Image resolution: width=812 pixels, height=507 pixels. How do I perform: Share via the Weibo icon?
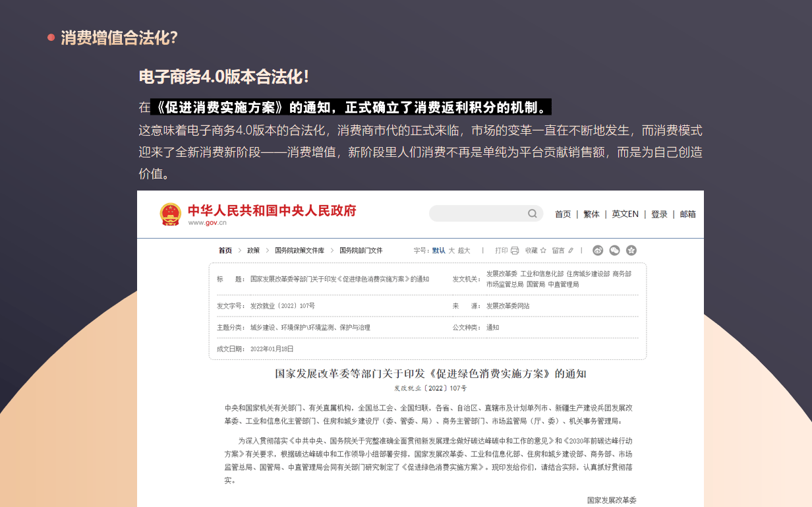click(x=598, y=251)
